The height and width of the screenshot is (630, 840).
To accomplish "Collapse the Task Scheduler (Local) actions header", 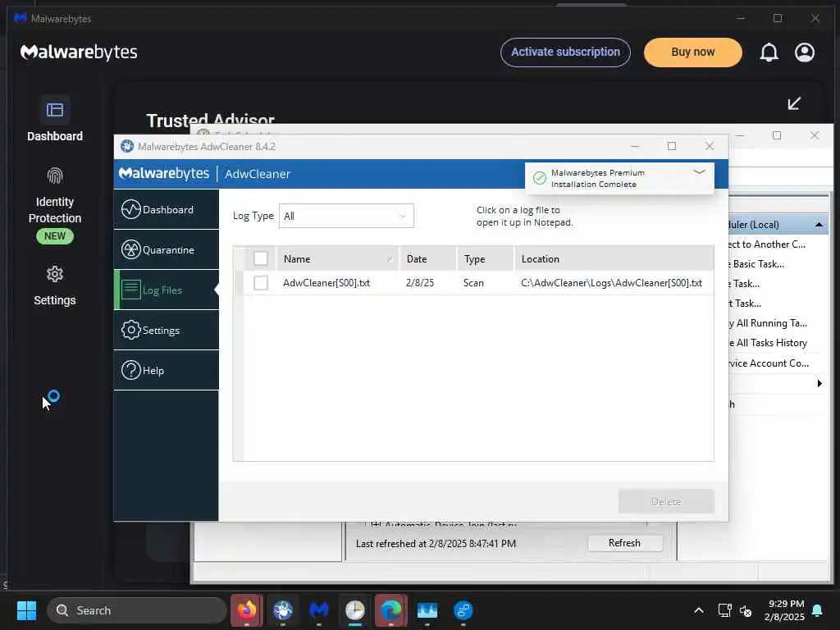I will [819, 225].
